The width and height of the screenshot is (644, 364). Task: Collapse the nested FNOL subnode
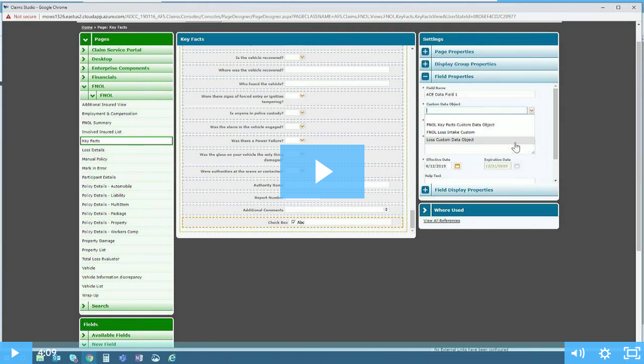pos(92,96)
